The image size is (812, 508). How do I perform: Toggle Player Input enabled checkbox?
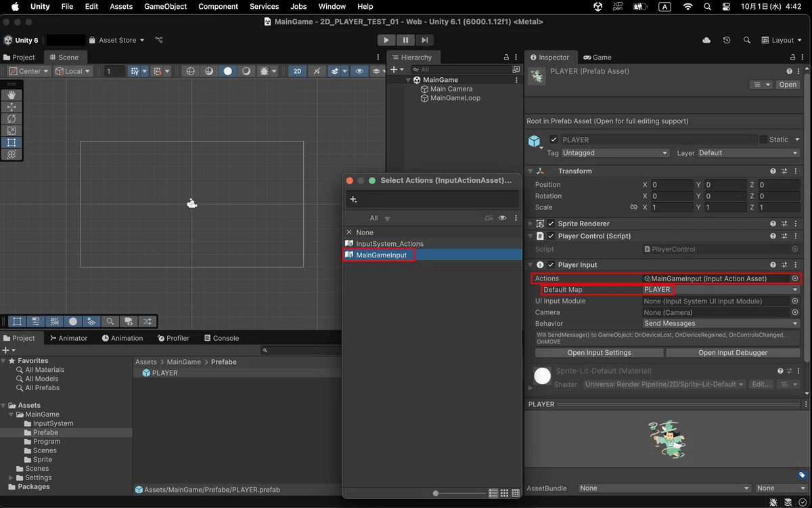point(551,265)
